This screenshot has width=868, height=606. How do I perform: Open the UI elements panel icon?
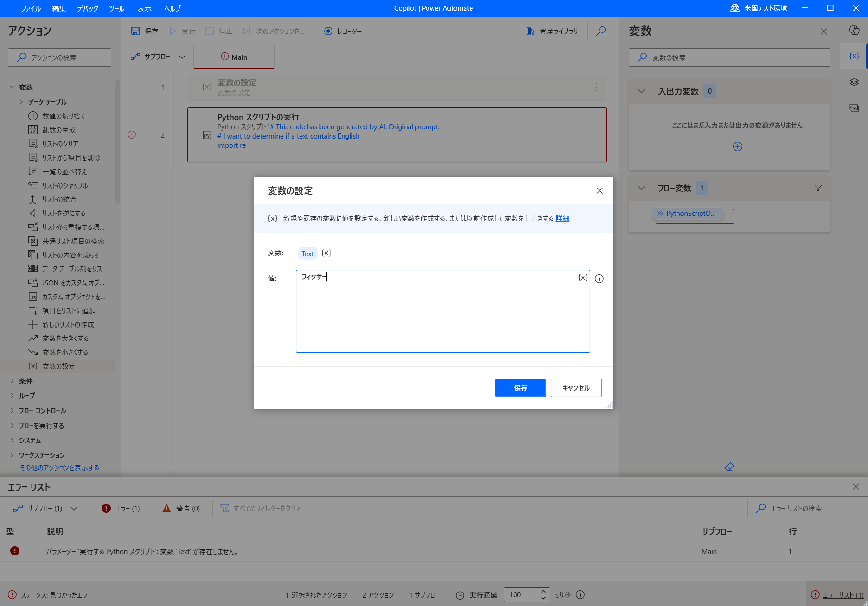point(854,82)
